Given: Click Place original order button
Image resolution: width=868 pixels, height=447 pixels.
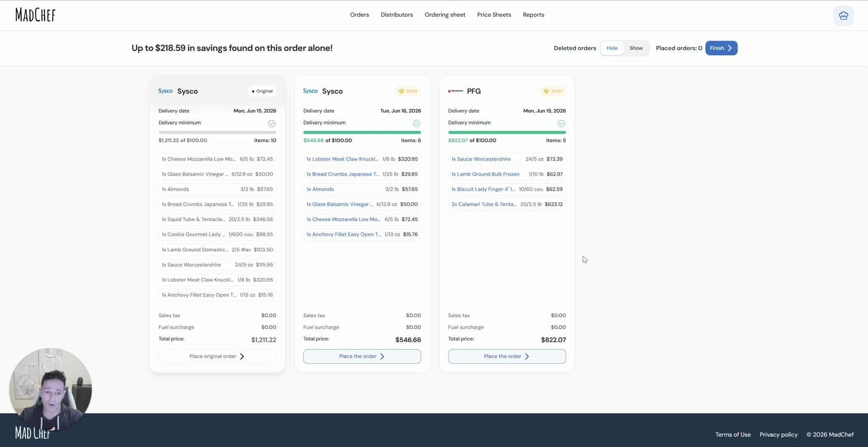Looking at the screenshot, I should click(x=217, y=356).
